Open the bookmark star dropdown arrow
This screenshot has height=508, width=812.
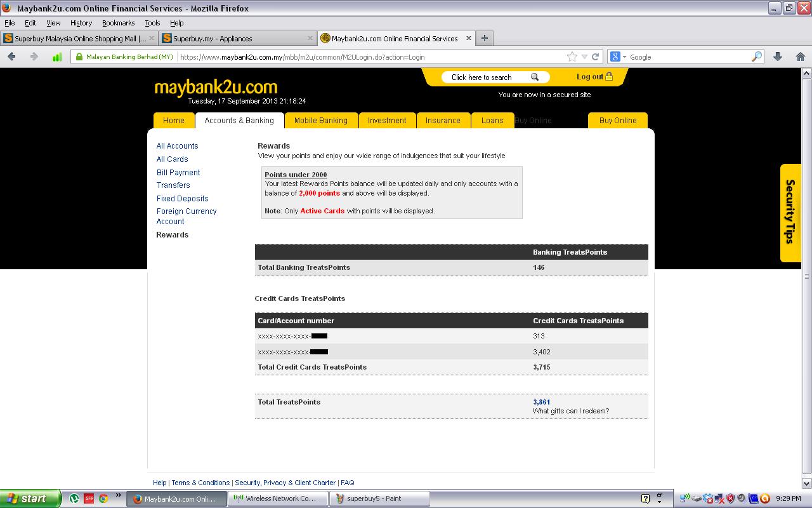[x=584, y=57]
